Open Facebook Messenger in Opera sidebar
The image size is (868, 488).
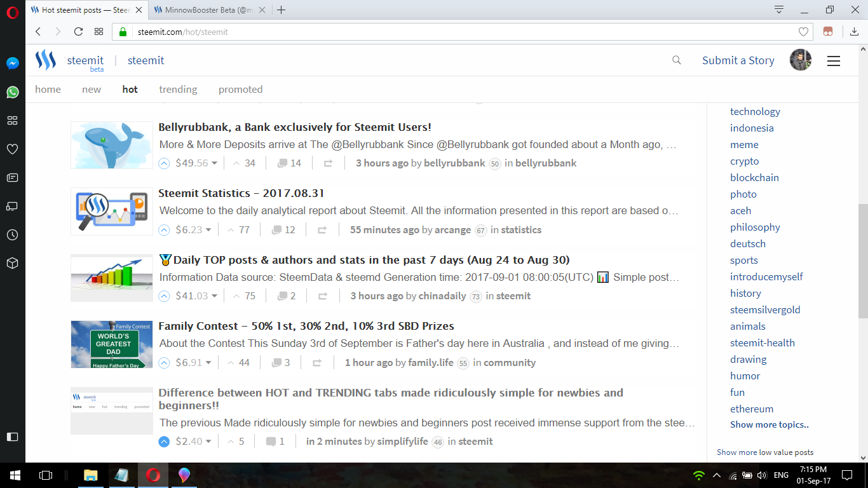12,64
